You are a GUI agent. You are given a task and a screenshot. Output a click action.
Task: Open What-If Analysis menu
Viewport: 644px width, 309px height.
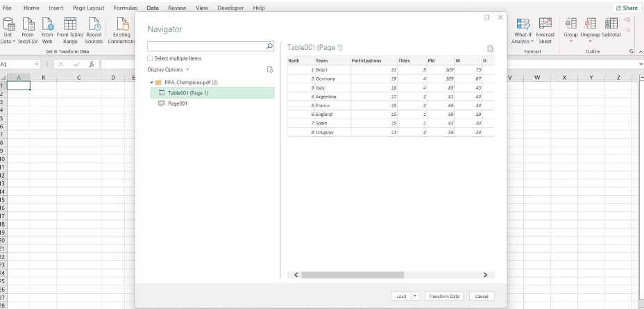523,31
